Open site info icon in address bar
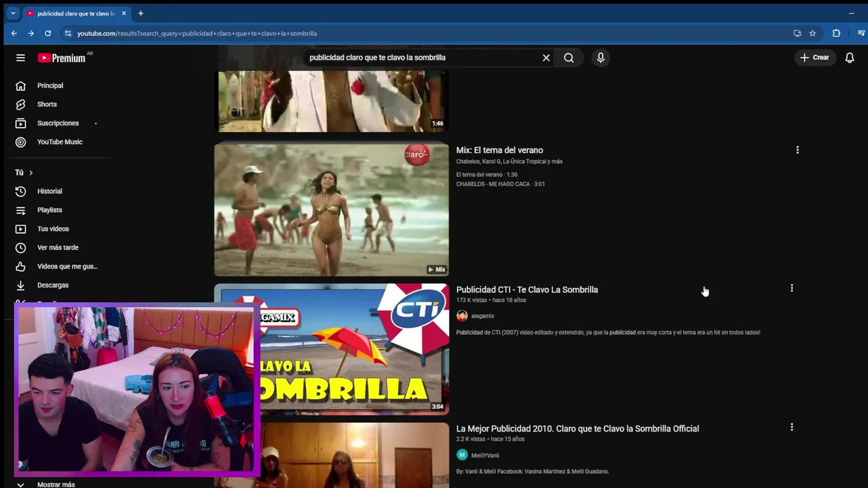This screenshot has width=868, height=488. tap(67, 33)
